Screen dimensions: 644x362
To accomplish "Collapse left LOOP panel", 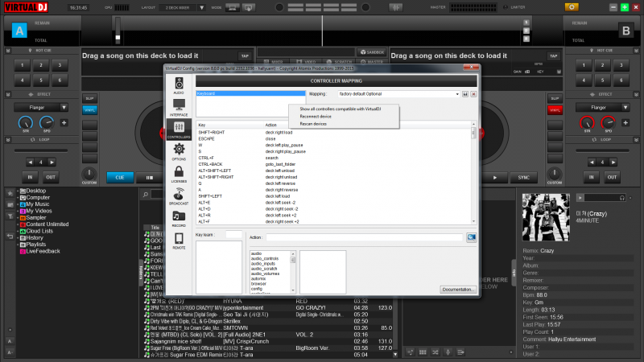I will coord(8,140).
